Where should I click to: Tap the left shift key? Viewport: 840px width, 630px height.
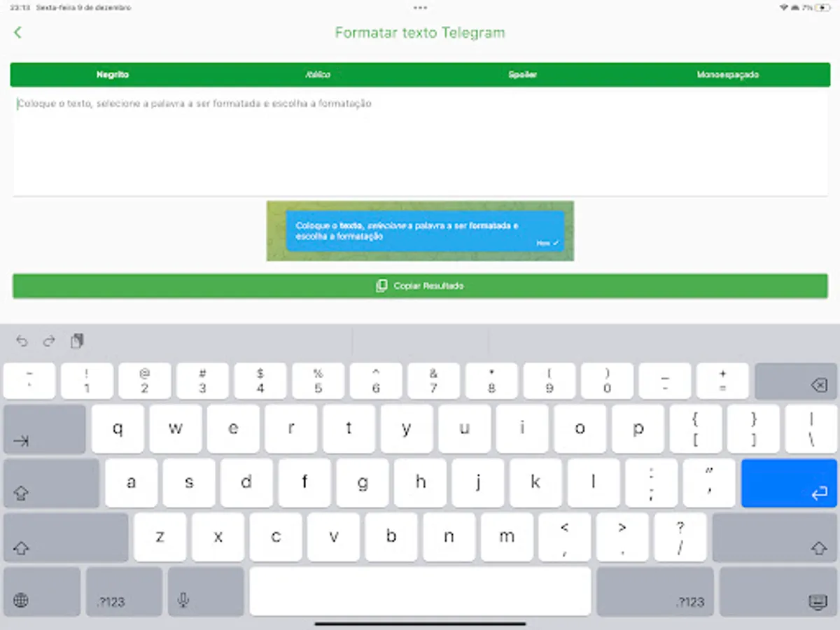coord(66,538)
